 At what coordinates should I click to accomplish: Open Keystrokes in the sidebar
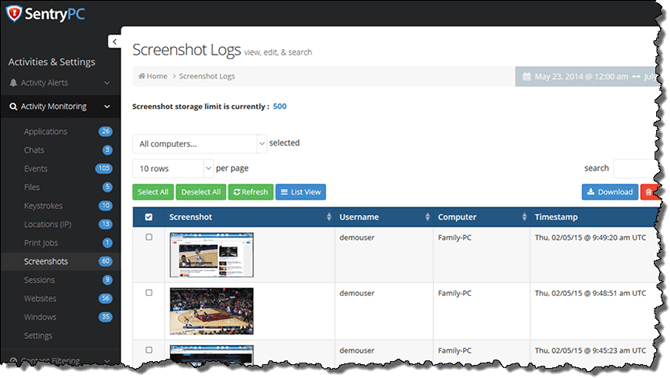click(43, 206)
